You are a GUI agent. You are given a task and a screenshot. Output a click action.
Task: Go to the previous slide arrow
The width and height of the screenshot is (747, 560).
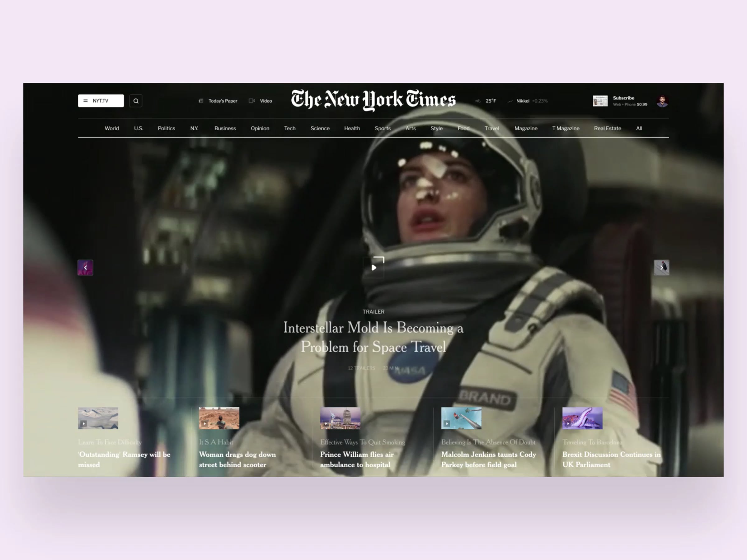click(86, 268)
